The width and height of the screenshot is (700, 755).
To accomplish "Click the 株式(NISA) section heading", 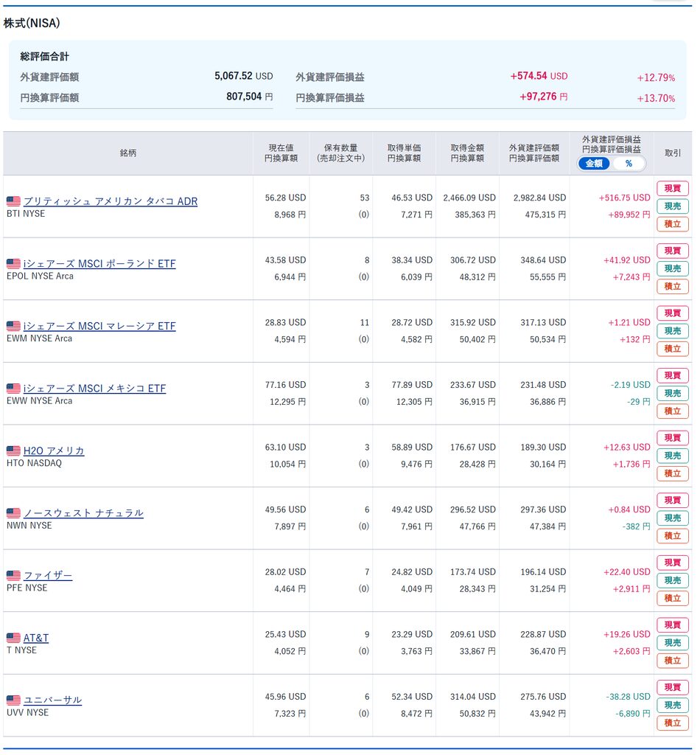I will [32, 23].
